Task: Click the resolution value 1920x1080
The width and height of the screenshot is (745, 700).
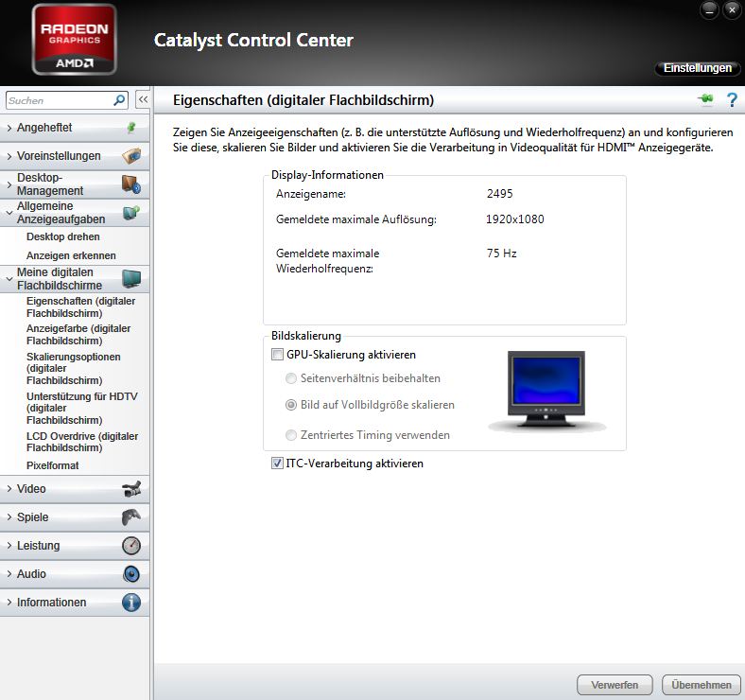Action: [x=514, y=219]
